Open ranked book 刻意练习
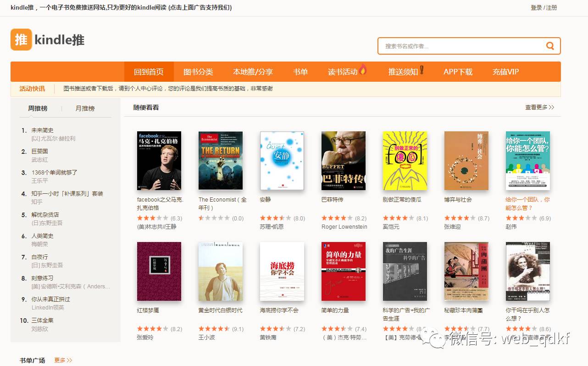The width and height of the screenshot is (588, 366). click(x=42, y=278)
